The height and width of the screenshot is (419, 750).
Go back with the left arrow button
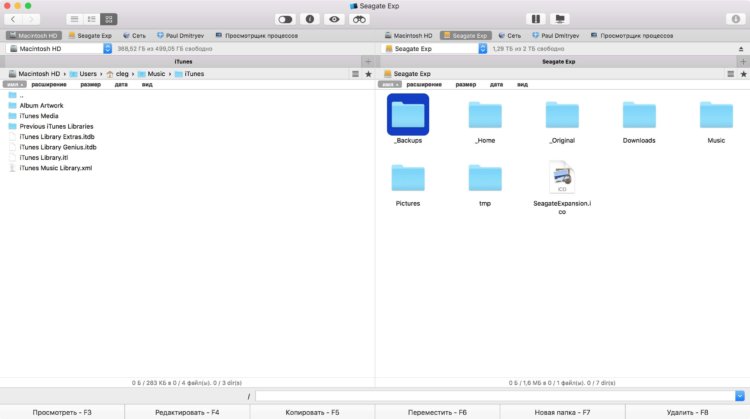point(13,19)
